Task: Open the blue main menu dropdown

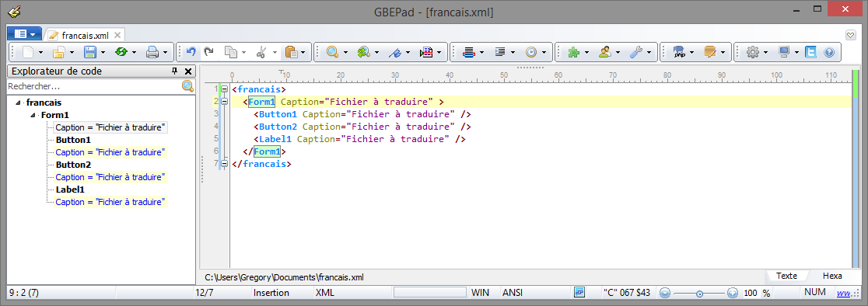Action: (24, 34)
